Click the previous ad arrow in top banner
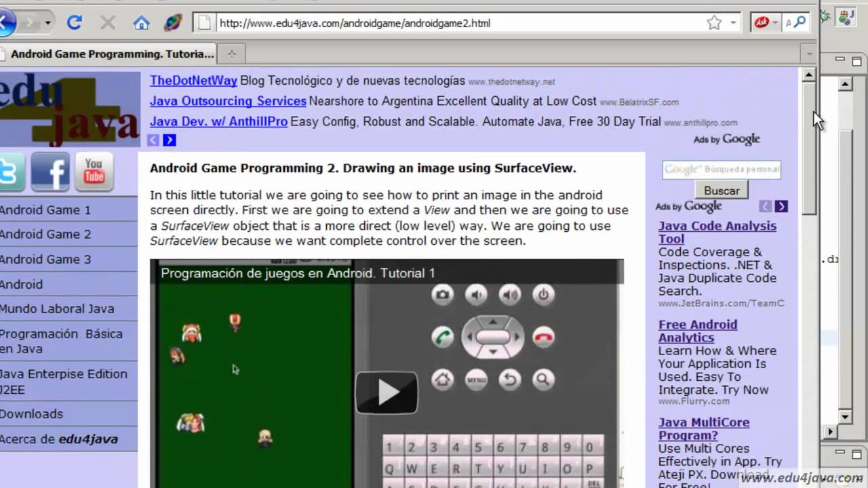Image resolution: width=868 pixels, height=488 pixels. click(x=153, y=140)
